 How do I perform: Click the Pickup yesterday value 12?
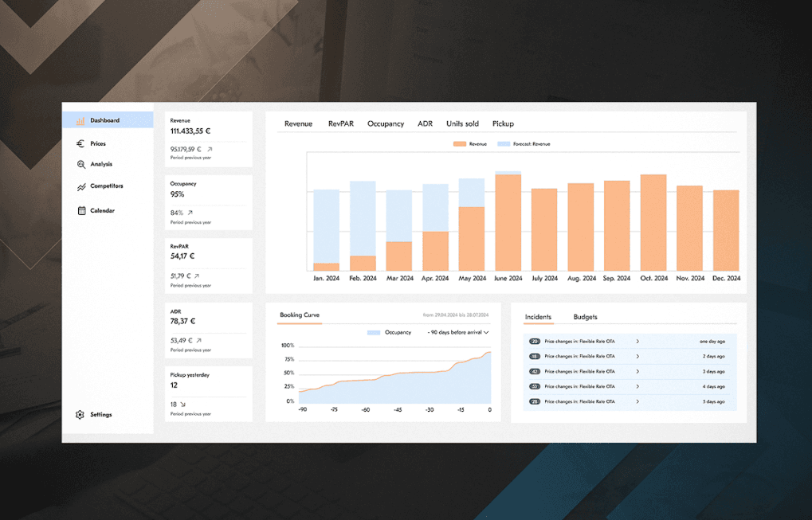(x=174, y=385)
